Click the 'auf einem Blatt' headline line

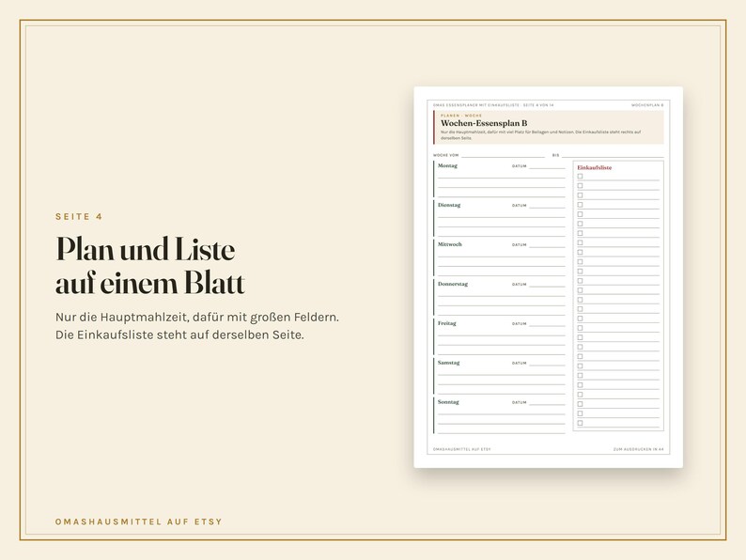pyautogui.click(x=150, y=284)
